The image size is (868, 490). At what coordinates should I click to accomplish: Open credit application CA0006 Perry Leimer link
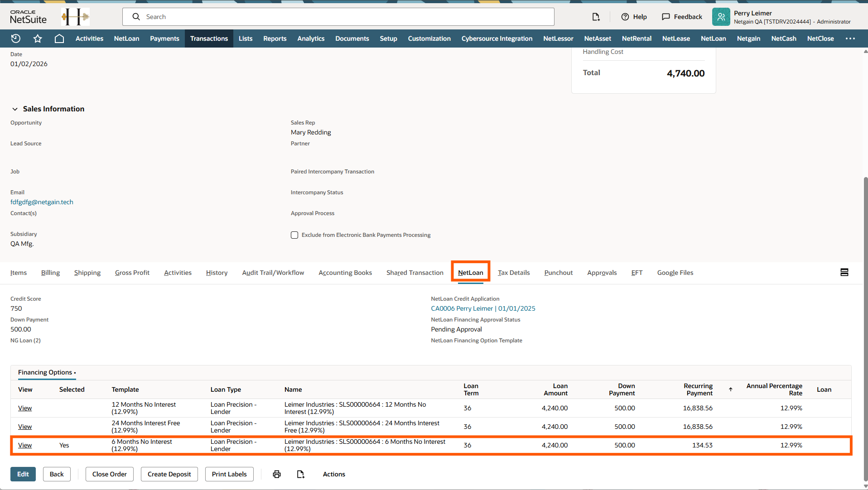(x=483, y=308)
